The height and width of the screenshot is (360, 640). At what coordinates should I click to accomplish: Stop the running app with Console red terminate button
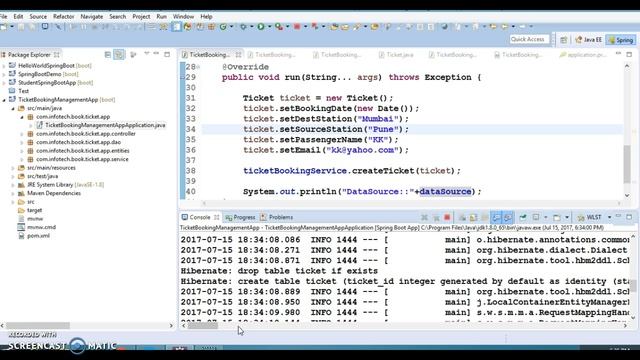(447, 217)
